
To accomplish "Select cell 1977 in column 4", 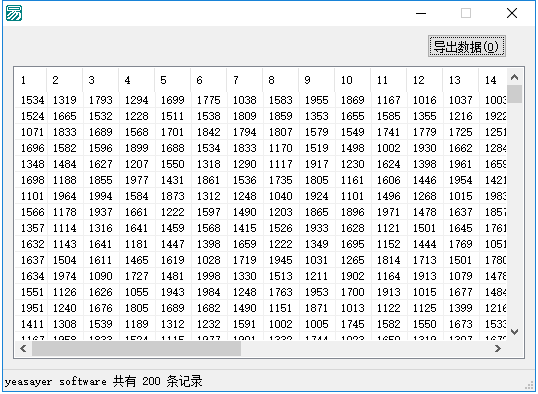I will [x=136, y=180].
